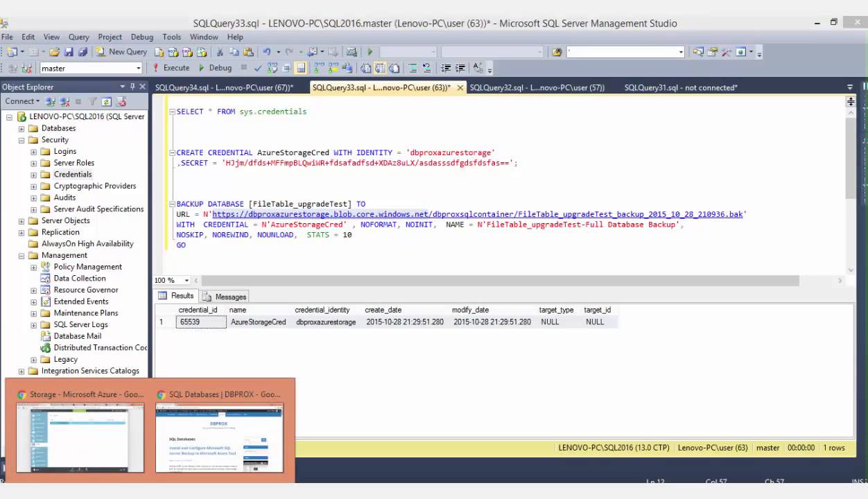Switch to SQLQuery31.sql not connected tab
This screenshot has width=868, height=499.
pyautogui.click(x=681, y=87)
